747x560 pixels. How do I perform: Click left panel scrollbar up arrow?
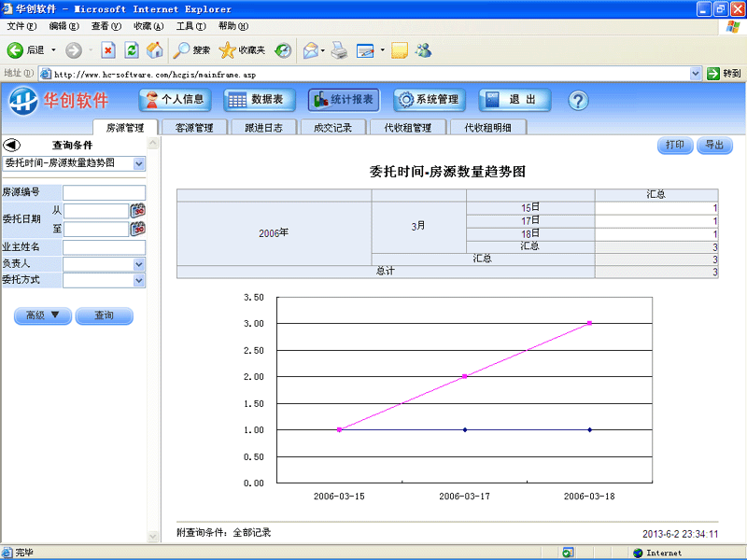[153, 143]
